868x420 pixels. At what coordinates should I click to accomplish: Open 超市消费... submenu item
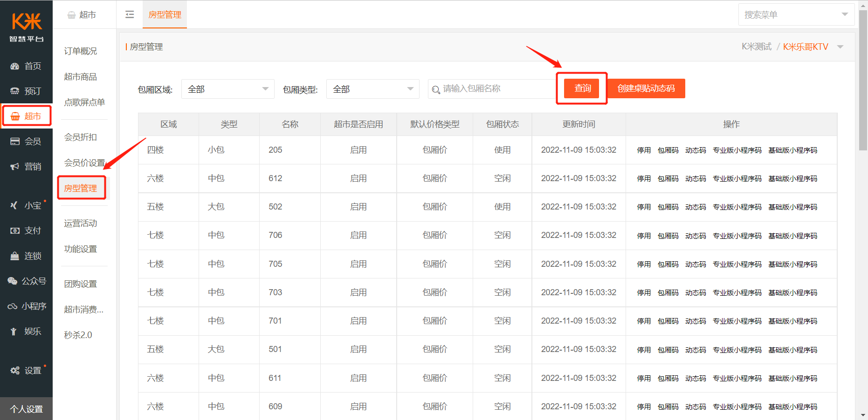[84, 310]
